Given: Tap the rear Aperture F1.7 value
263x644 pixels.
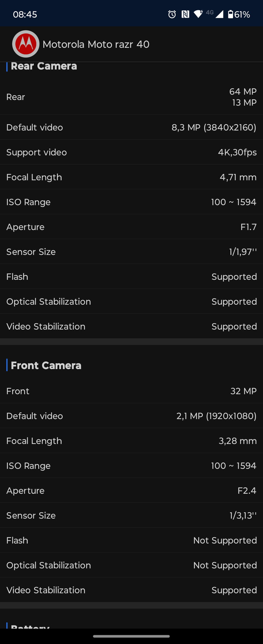Looking at the screenshot, I should click(248, 227).
